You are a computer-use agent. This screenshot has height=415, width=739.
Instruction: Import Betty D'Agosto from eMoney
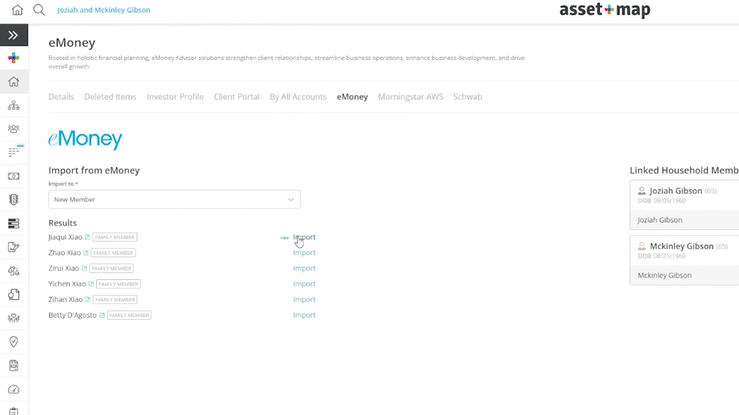(x=304, y=315)
